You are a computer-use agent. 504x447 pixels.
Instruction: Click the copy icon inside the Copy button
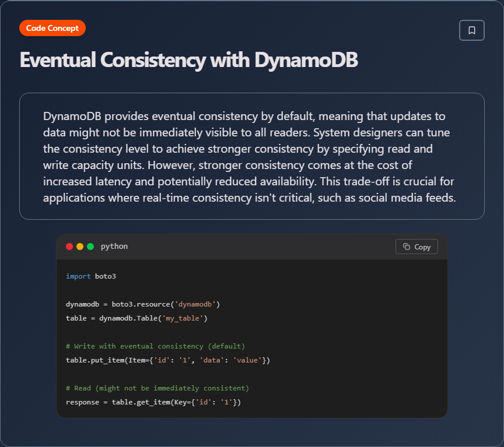pos(407,246)
